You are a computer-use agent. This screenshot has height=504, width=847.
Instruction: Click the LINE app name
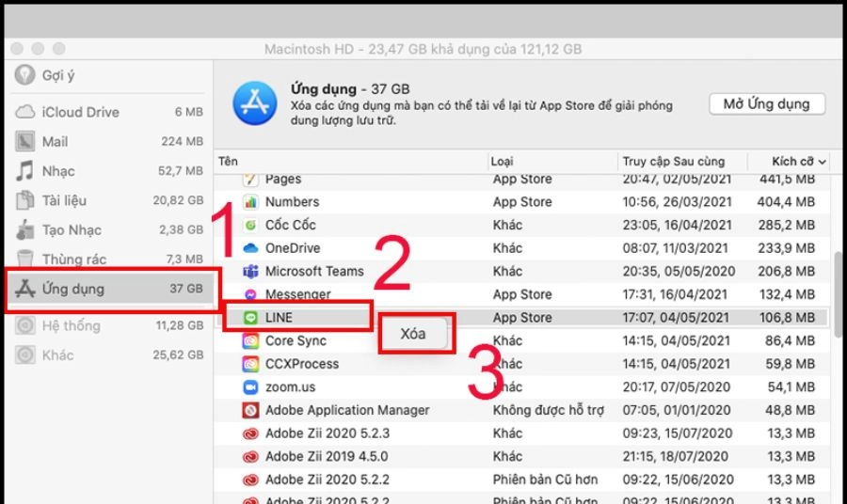[x=279, y=318]
